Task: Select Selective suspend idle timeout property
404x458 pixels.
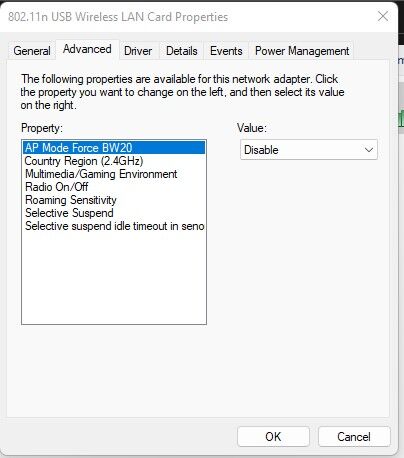Action: click(x=114, y=226)
